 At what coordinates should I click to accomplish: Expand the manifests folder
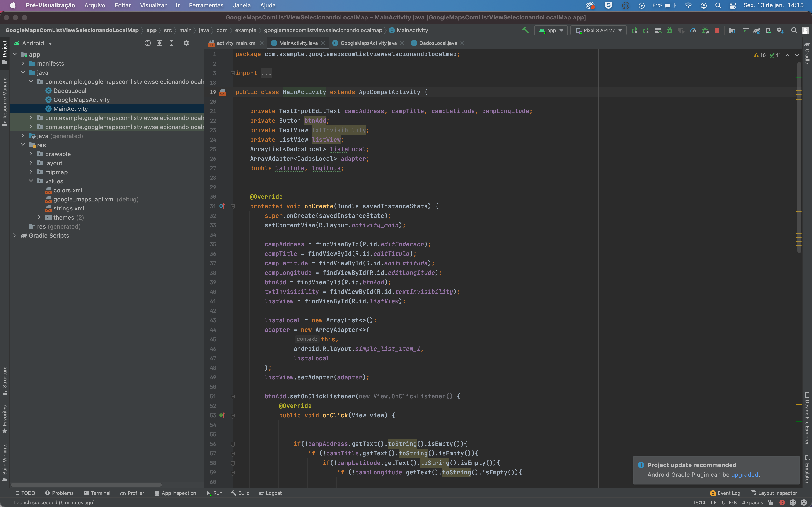(x=23, y=63)
